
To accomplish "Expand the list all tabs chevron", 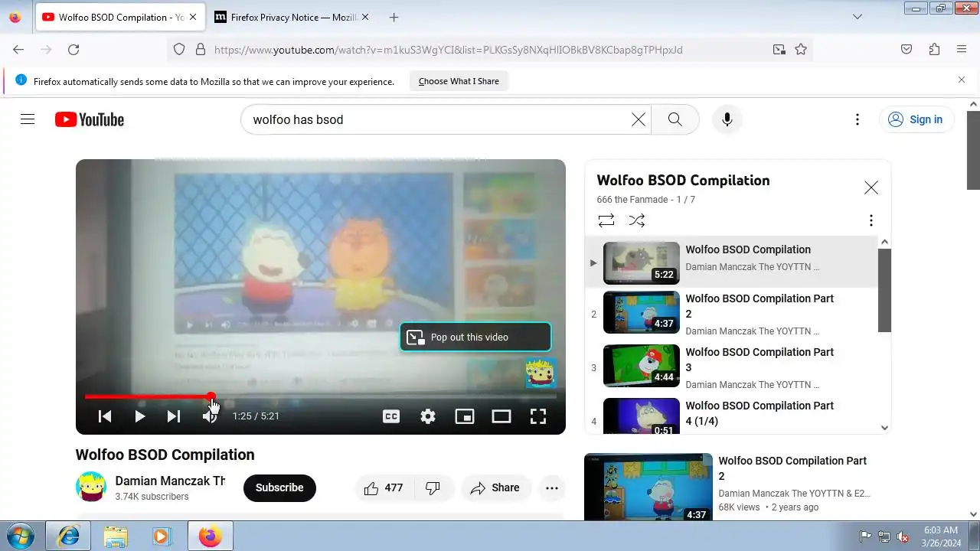I will click(x=857, y=17).
